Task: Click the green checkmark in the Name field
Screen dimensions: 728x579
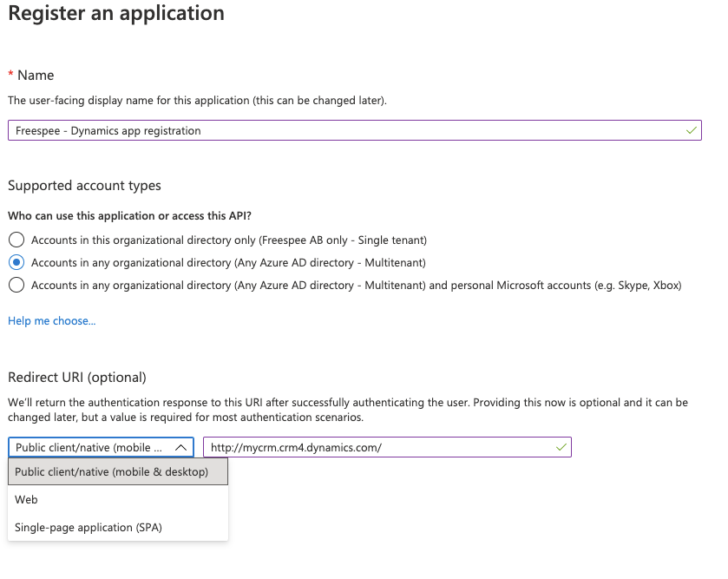Action: point(691,130)
